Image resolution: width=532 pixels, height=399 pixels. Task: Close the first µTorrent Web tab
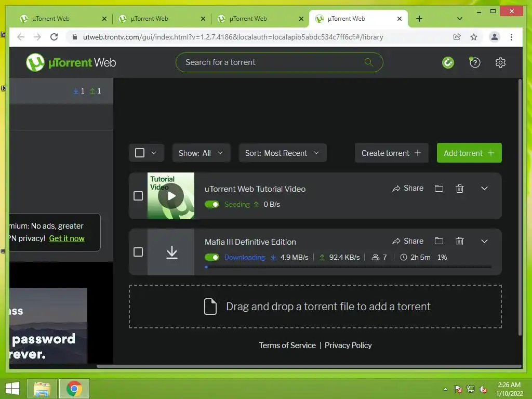pos(104,19)
